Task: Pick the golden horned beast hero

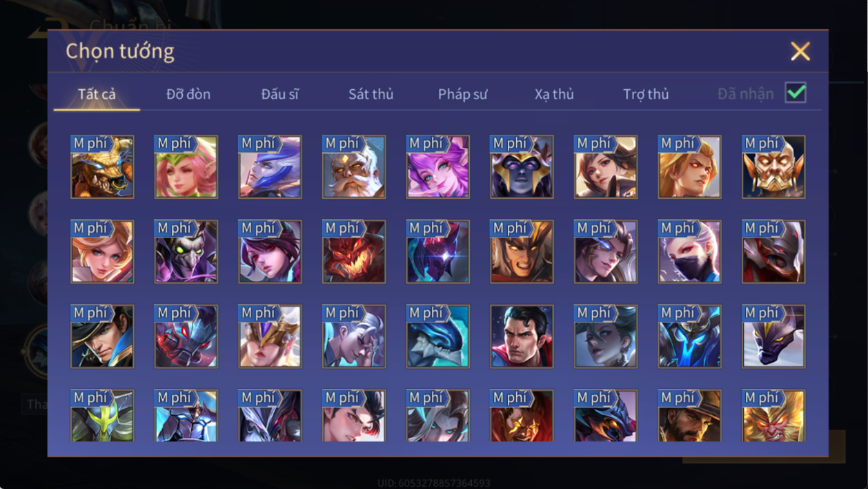Action: 102,166
